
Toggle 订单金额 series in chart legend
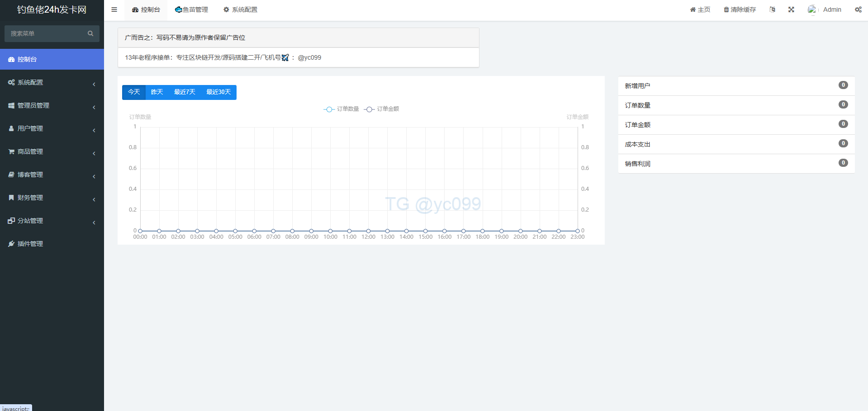tap(382, 109)
